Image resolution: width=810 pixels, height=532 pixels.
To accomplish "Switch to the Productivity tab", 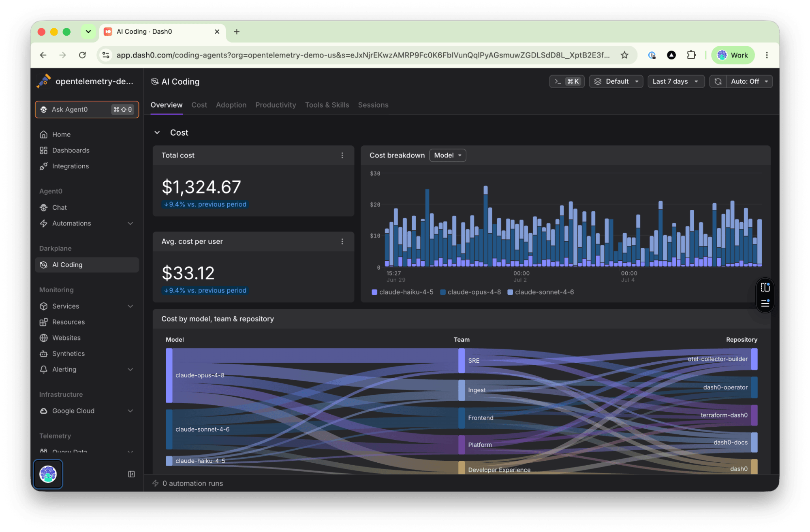I will [x=276, y=105].
